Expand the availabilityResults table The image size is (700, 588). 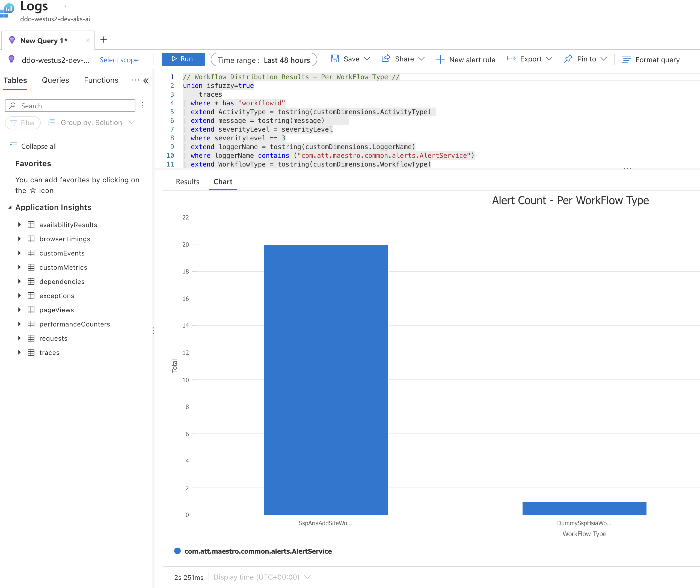(19, 225)
